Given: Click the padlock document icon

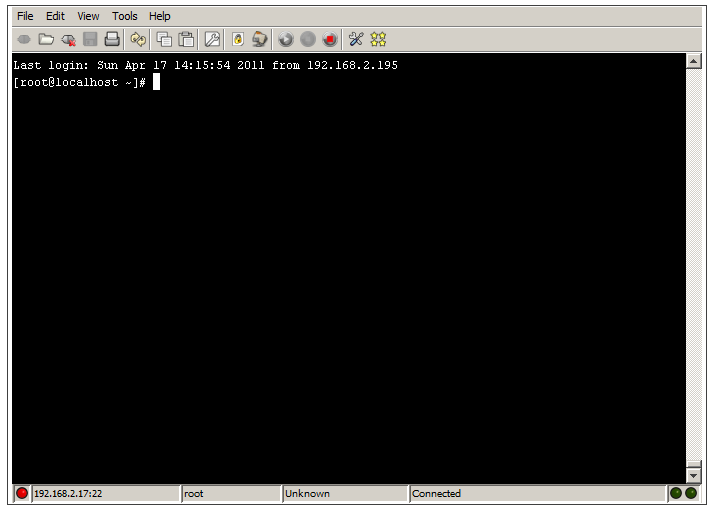Looking at the screenshot, I should tap(238, 39).
